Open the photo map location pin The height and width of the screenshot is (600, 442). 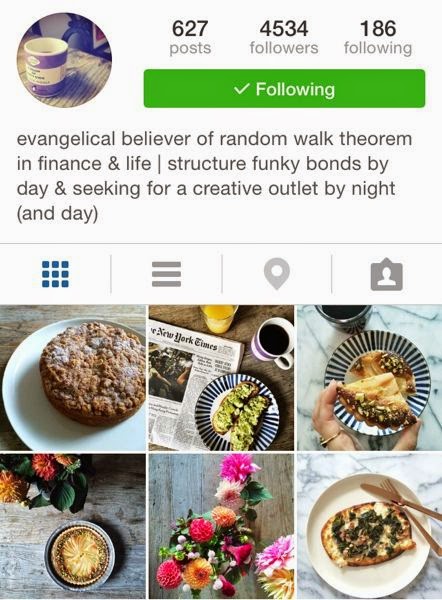point(277,274)
